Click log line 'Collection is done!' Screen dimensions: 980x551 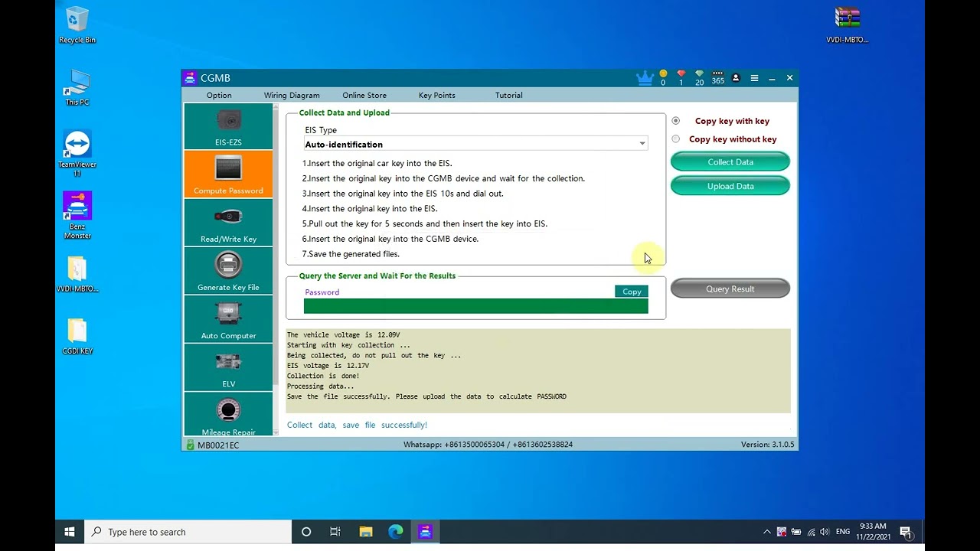click(323, 376)
